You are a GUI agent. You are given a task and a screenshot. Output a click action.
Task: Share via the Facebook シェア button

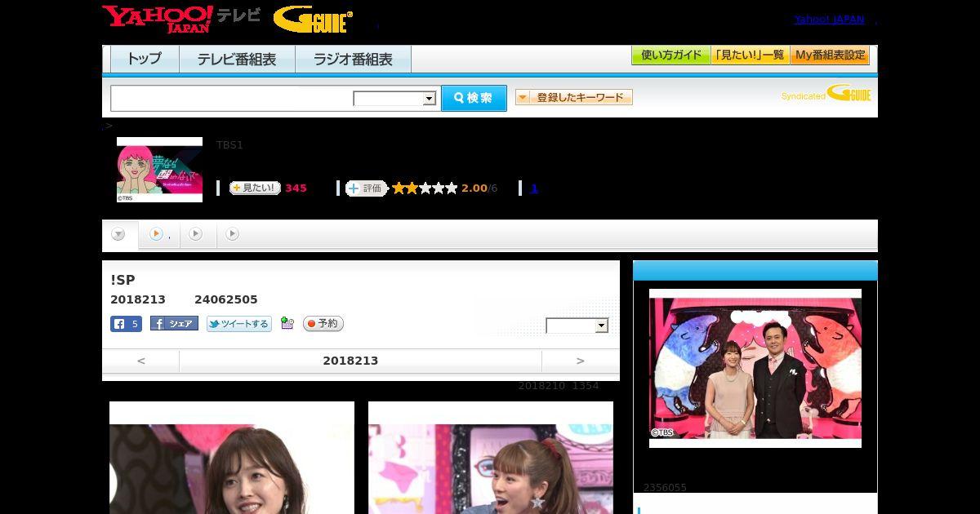pos(174,324)
